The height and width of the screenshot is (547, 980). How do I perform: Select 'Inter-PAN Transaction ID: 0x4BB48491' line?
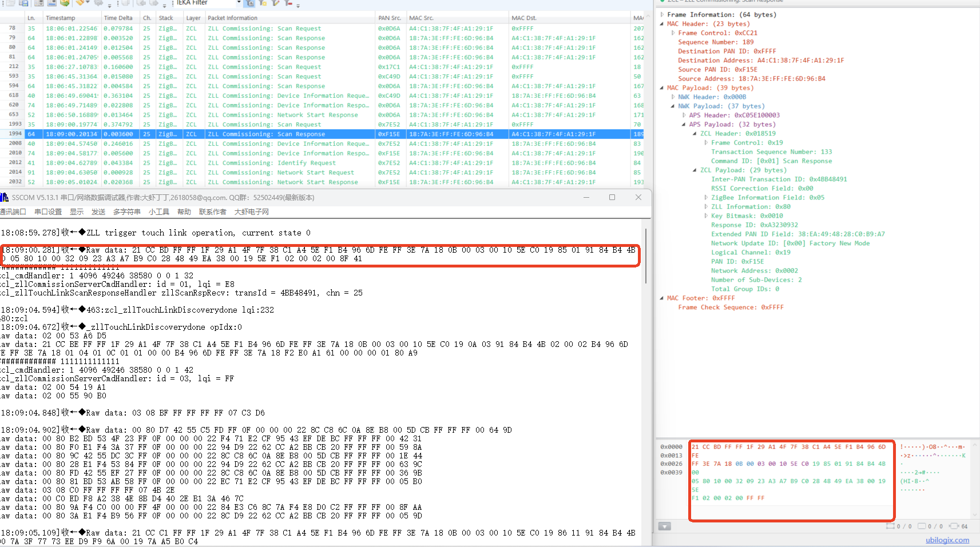tap(779, 179)
